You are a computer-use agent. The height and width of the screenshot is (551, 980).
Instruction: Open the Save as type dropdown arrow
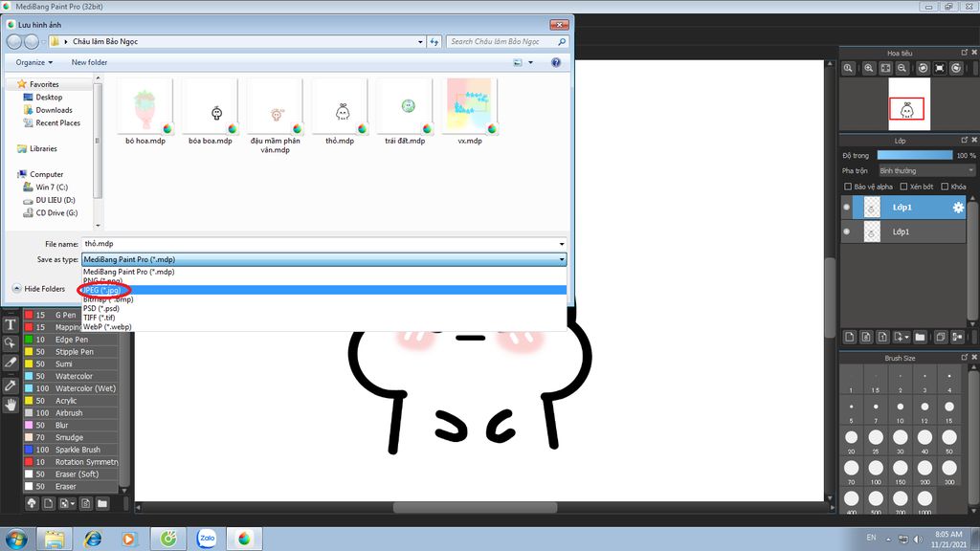561,259
